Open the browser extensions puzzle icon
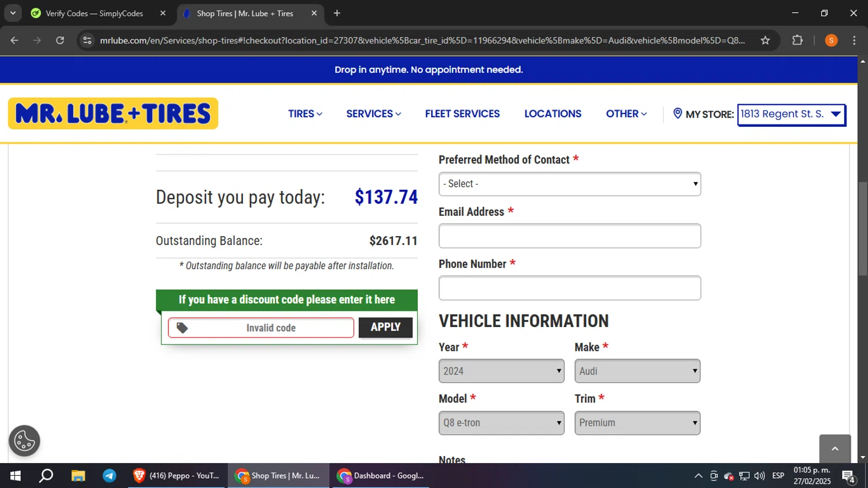Image resolution: width=868 pixels, height=488 pixels. [x=797, y=41]
